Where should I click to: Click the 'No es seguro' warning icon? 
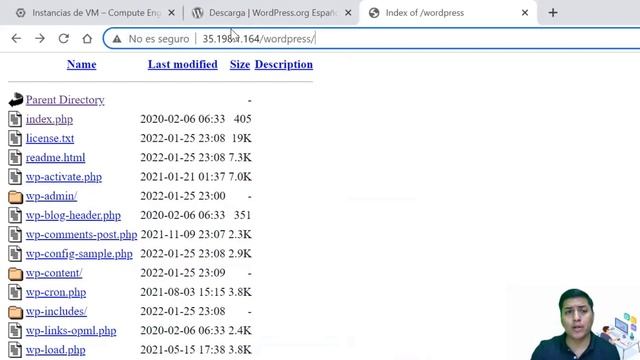(117, 39)
